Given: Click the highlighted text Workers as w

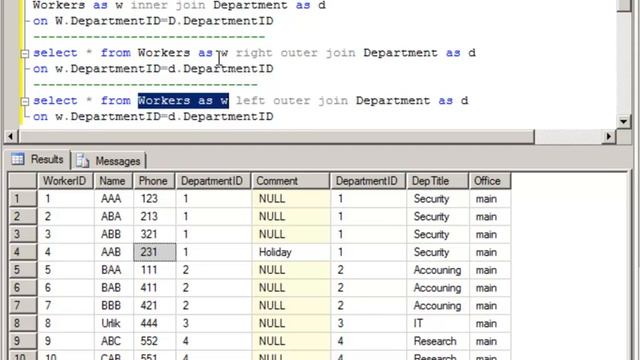Looking at the screenshot, I should pos(183,101).
